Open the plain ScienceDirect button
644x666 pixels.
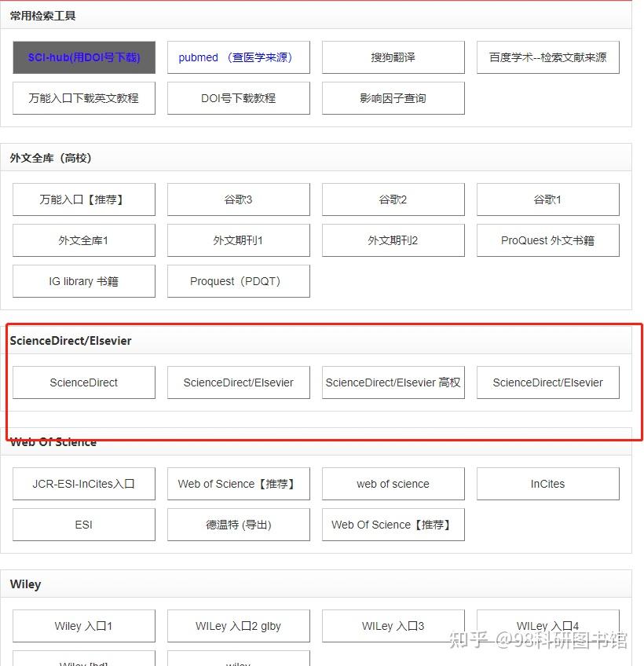84,382
